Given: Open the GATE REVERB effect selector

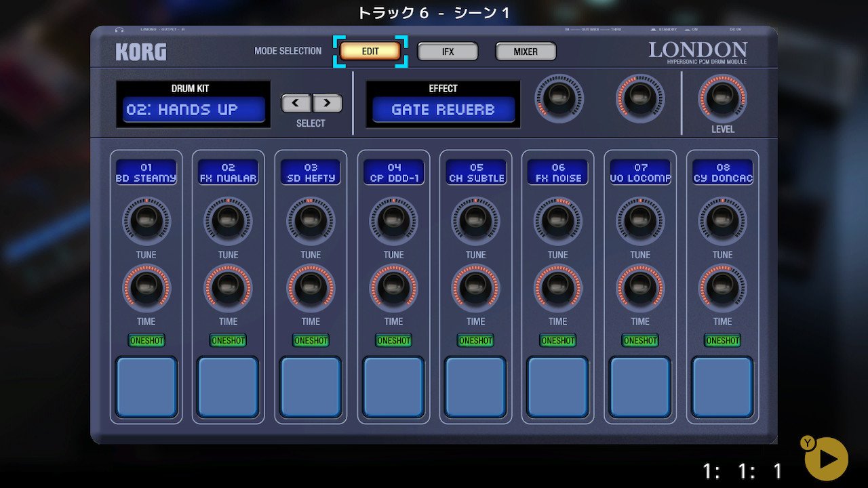Looking at the screenshot, I should [443, 110].
